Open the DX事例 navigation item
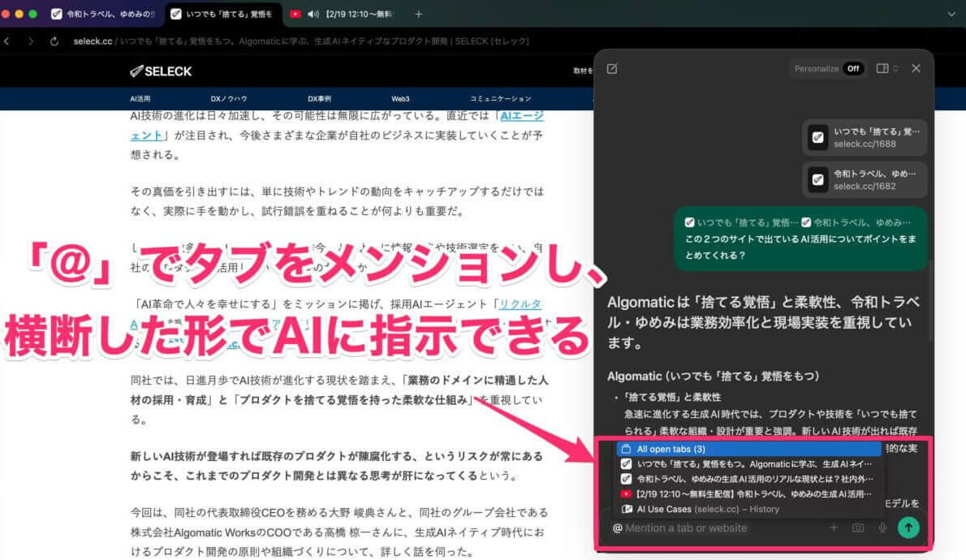The image size is (966, 560). [x=319, y=98]
